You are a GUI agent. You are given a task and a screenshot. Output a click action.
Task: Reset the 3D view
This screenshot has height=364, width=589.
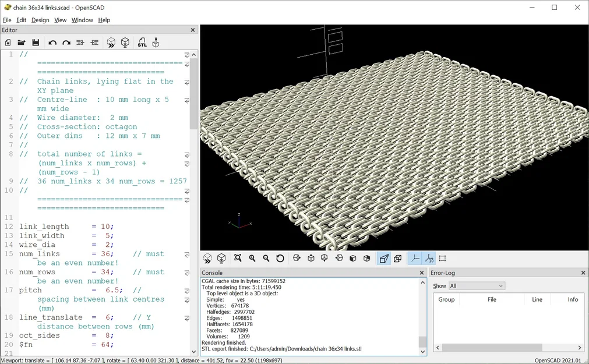[x=280, y=258]
